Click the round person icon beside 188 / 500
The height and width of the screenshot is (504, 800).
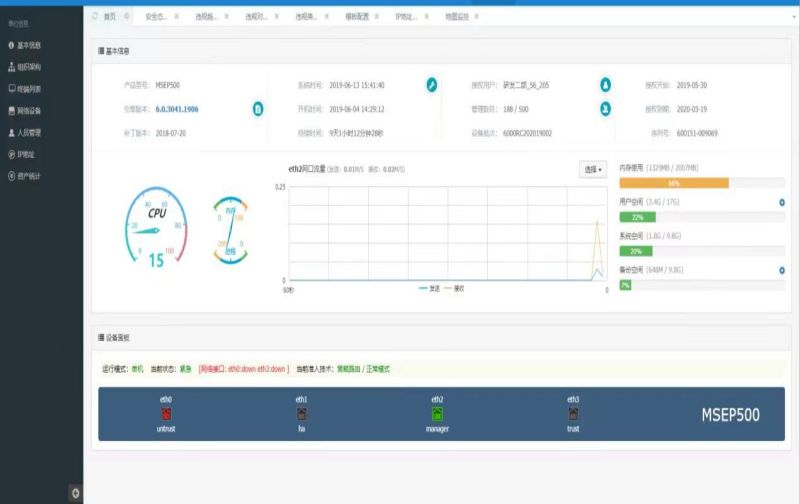tap(605, 109)
